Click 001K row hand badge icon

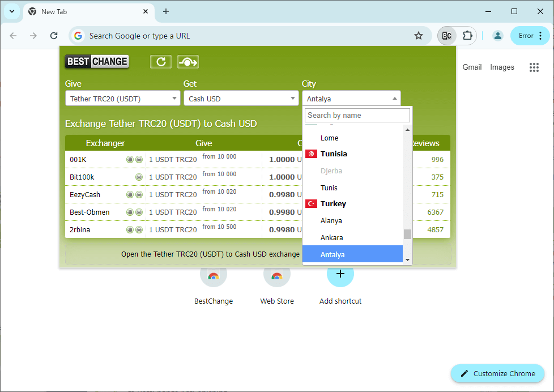tap(130, 159)
